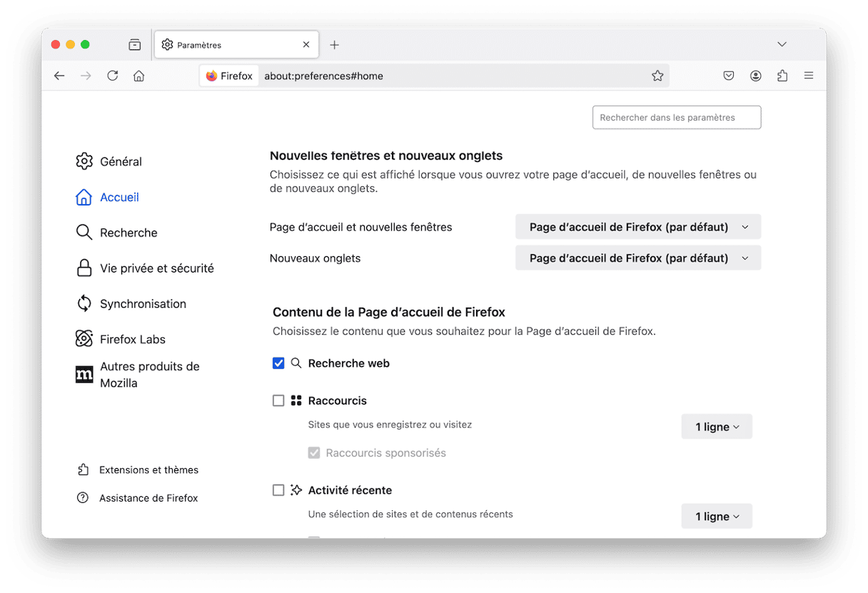The height and width of the screenshot is (593, 868).
Task: Click the Raccourcis four-squares grid icon
Action: click(x=296, y=401)
